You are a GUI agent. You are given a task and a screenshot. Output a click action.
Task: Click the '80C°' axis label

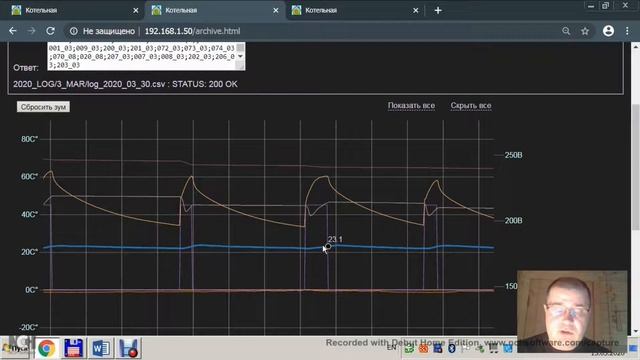click(29, 139)
